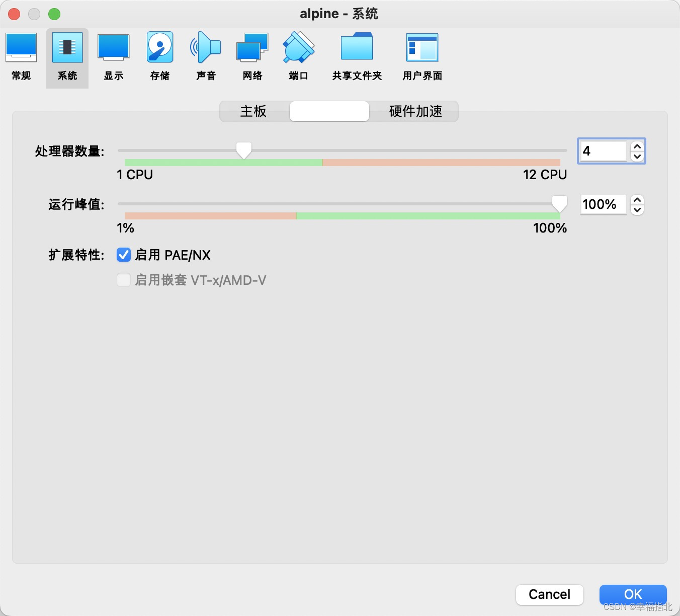Click the execution cap field showing 100%
The width and height of the screenshot is (680, 616).
[603, 204]
